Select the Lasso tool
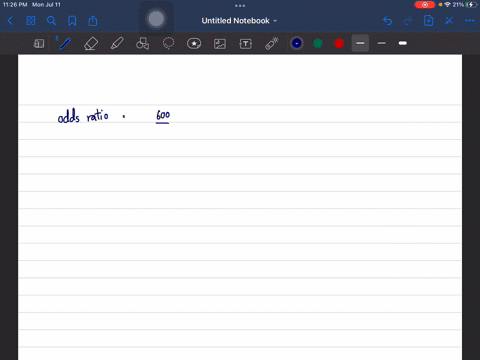480x360 pixels. 168,44
